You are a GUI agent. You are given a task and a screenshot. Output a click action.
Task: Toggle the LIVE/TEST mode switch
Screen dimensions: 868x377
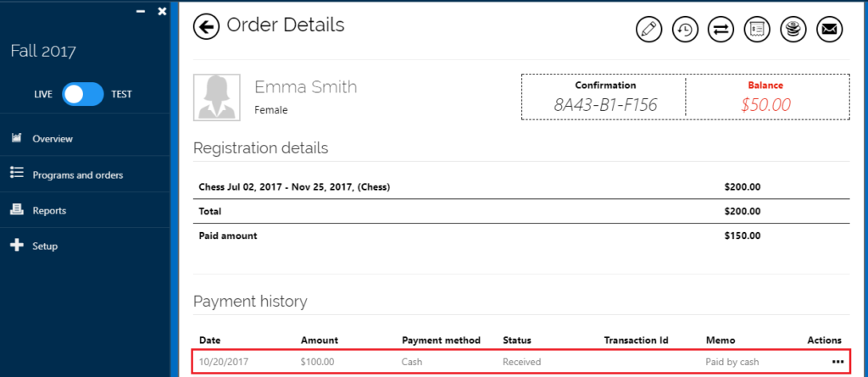click(x=82, y=94)
